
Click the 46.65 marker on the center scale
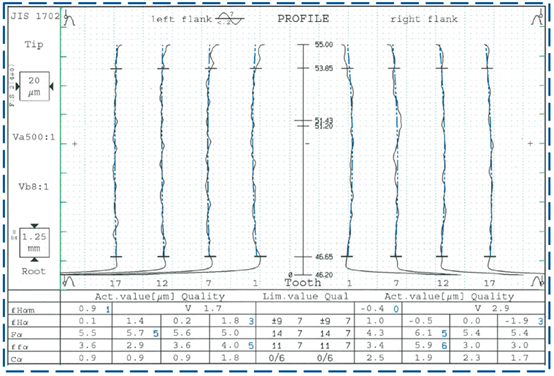[x=324, y=257]
